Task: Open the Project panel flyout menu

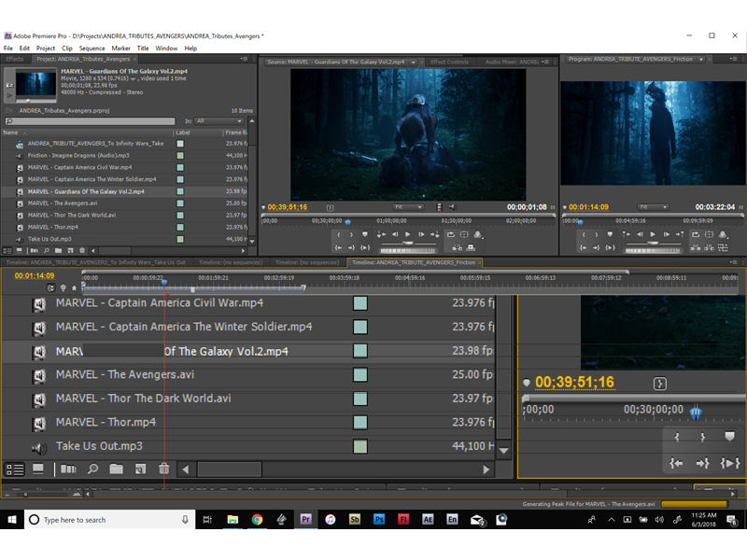Action: point(244,59)
